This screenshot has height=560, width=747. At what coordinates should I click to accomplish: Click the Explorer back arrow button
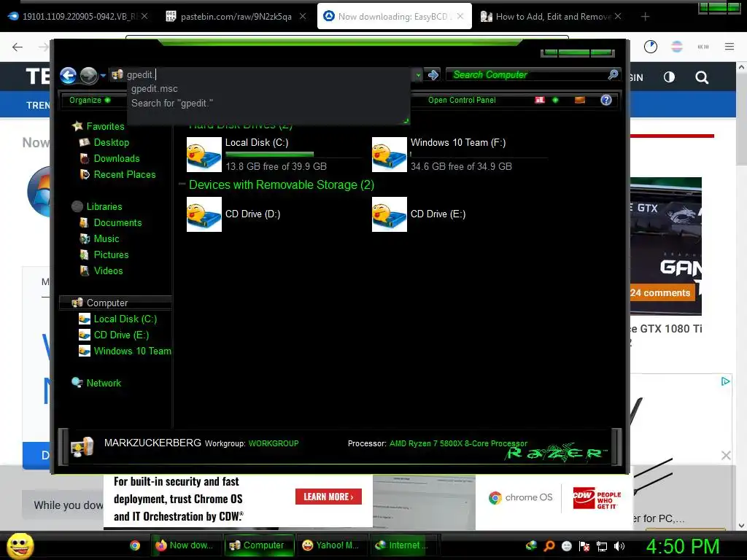68,75
